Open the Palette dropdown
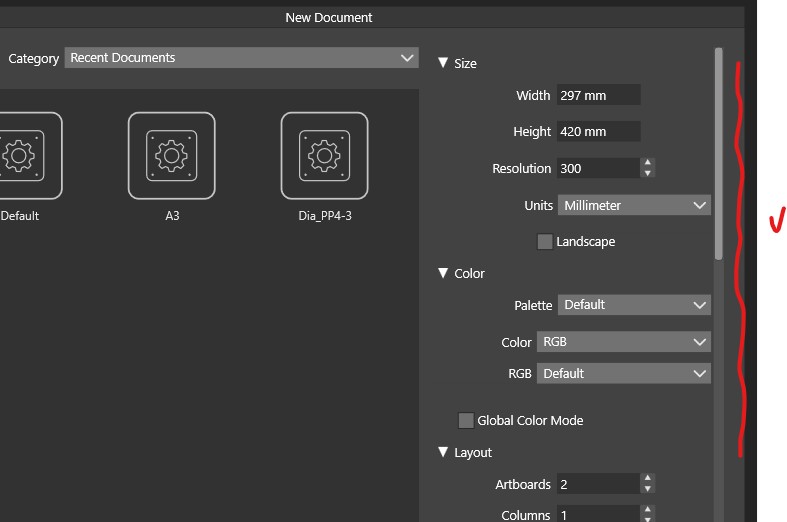 click(x=634, y=305)
